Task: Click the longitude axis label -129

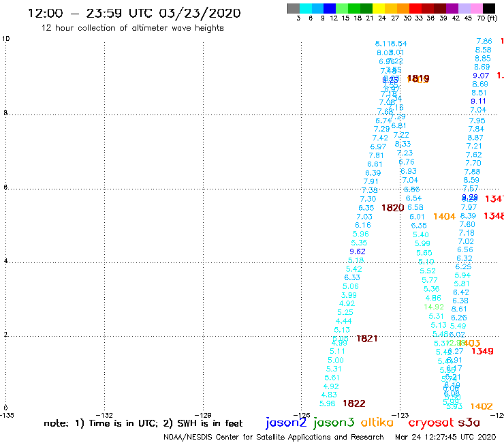Action: (x=203, y=415)
